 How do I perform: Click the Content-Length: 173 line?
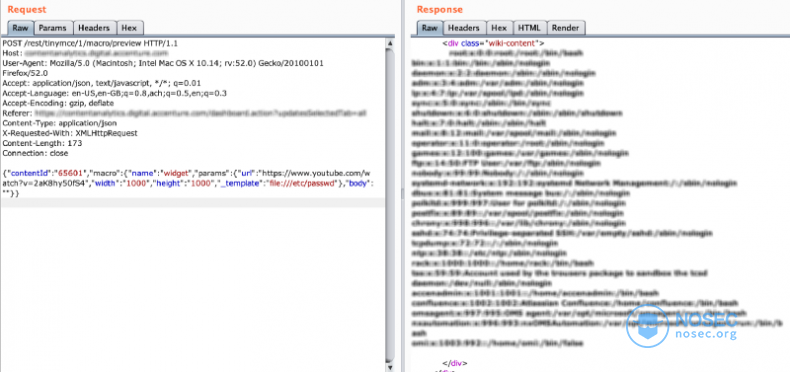42,143
